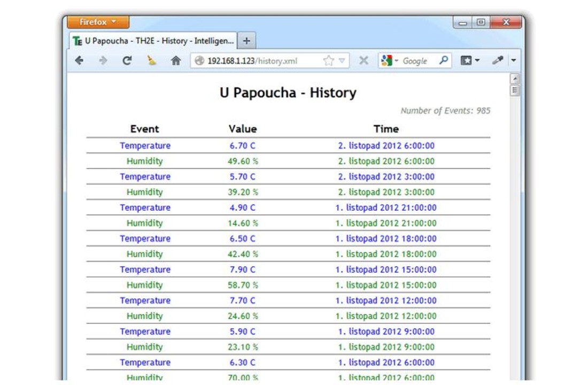Click the eyedropper toolbar icon
This screenshot has width=588, height=385.
pos(497,61)
